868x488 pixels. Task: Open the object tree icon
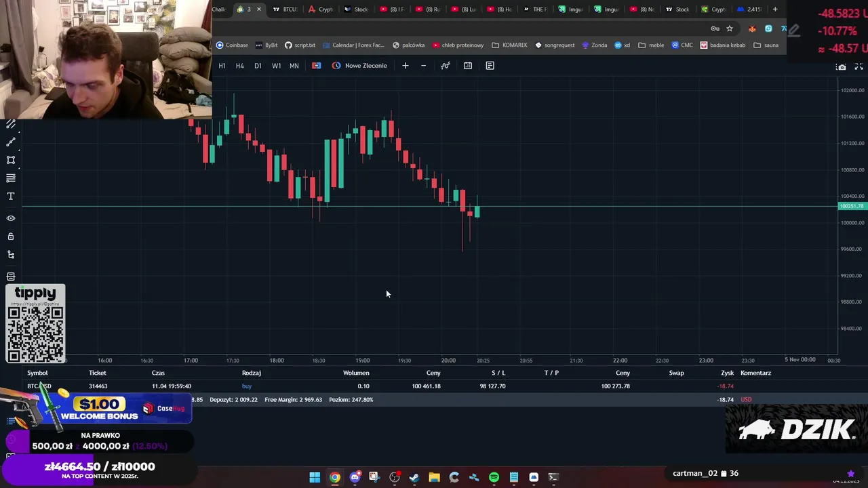click(x=11, y=255)
